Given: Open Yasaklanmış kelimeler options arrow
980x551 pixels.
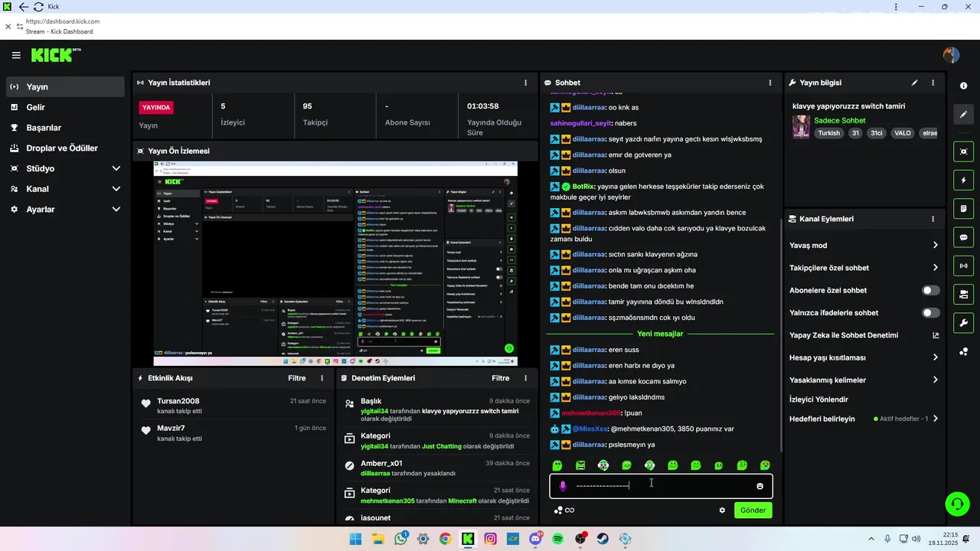Looking at the screenshot, I should 935,380.
